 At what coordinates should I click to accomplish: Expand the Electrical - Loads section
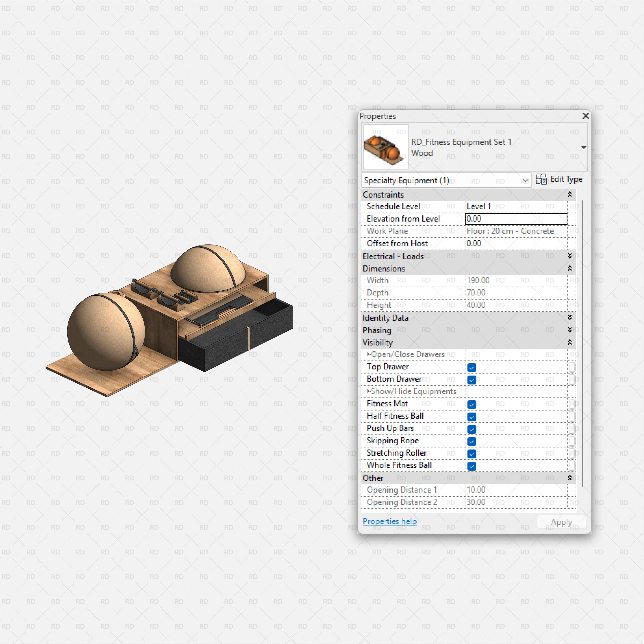[x=570, y=256]
